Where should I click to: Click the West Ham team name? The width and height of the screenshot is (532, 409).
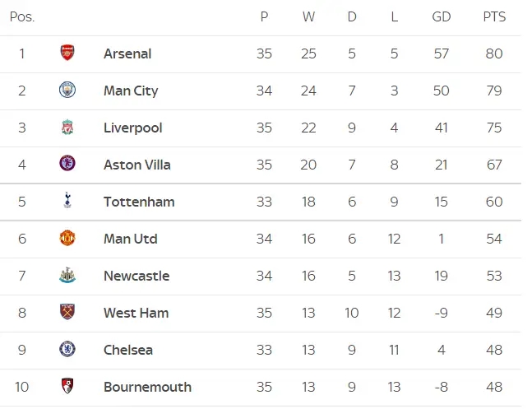pyautogui.click(x=136, y=313)
